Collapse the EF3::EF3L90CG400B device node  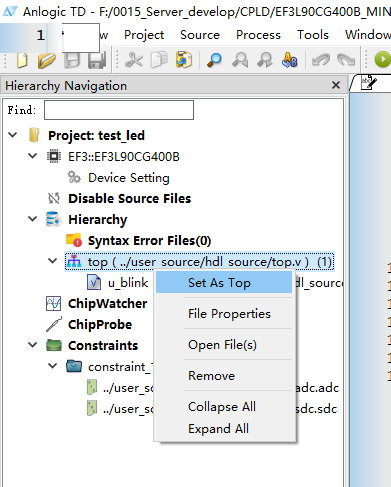[x=33, y=156]
